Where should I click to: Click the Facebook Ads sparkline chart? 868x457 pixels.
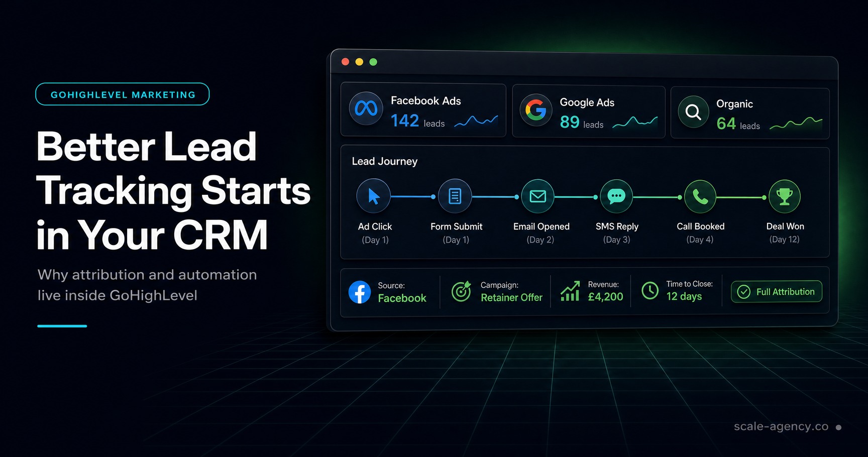tap(476, 121)
